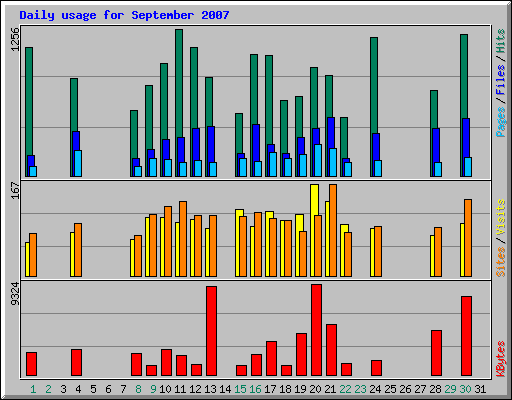
Task: Click day label 27 on the axis
Action: [x=420, y=389]
